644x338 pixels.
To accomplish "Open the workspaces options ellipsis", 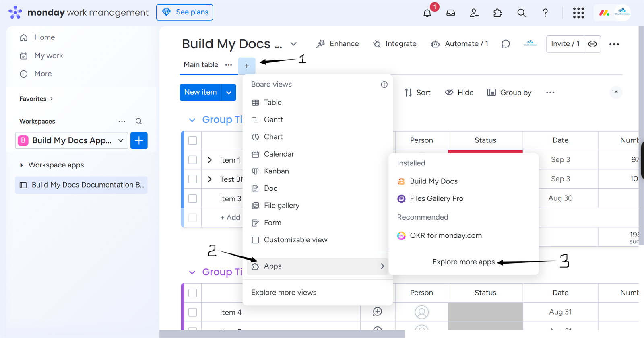I will pos(122,121).
